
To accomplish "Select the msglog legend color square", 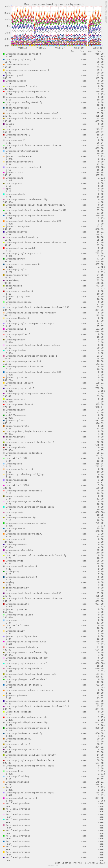I will click(x=4, y=582).
